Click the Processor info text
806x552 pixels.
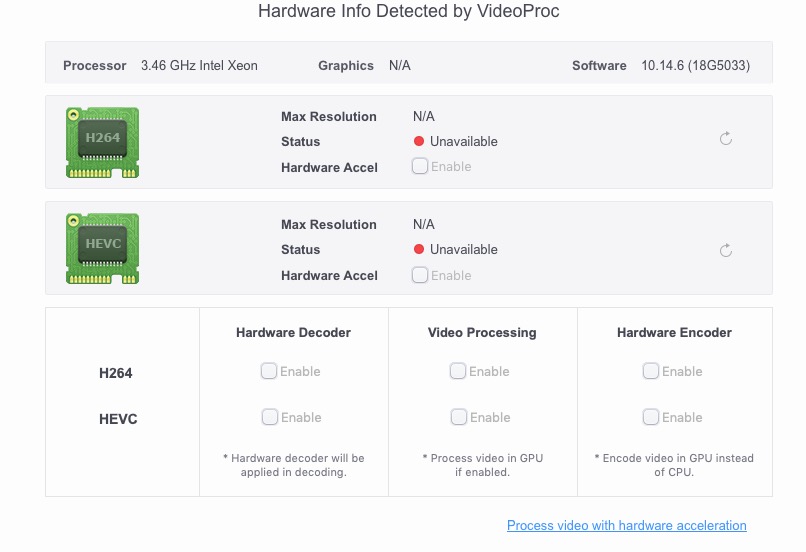coord(199,66)
